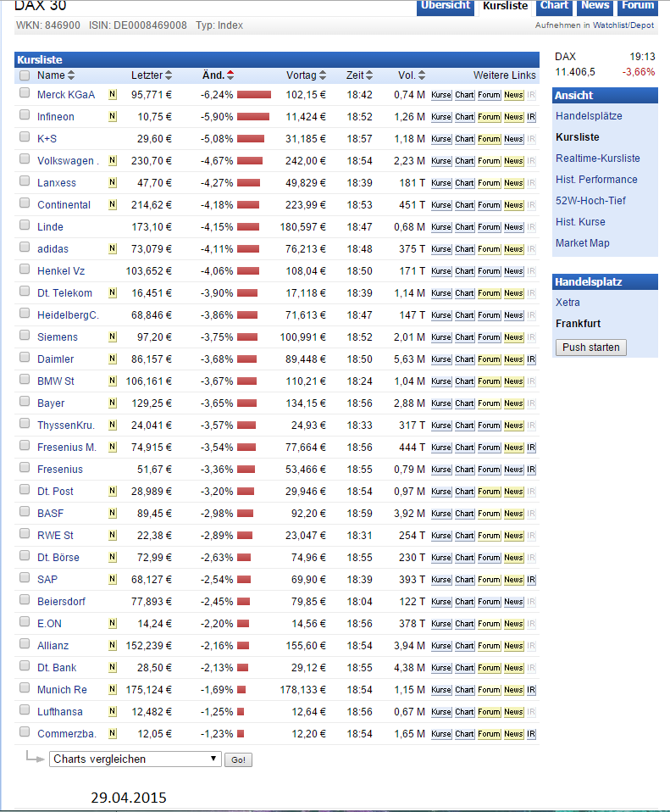Click the IR icon in the Commerzba. row
670x812 pixels.
(x=531, y=734)
